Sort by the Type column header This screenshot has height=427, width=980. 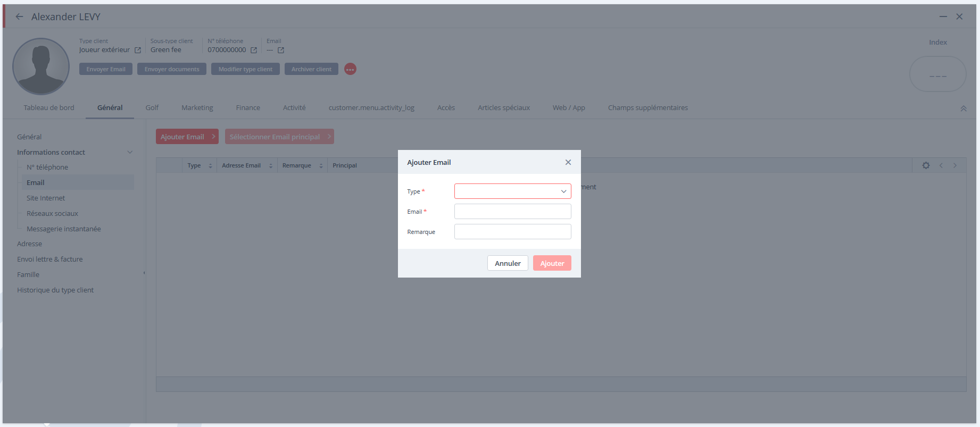point(200,165)
